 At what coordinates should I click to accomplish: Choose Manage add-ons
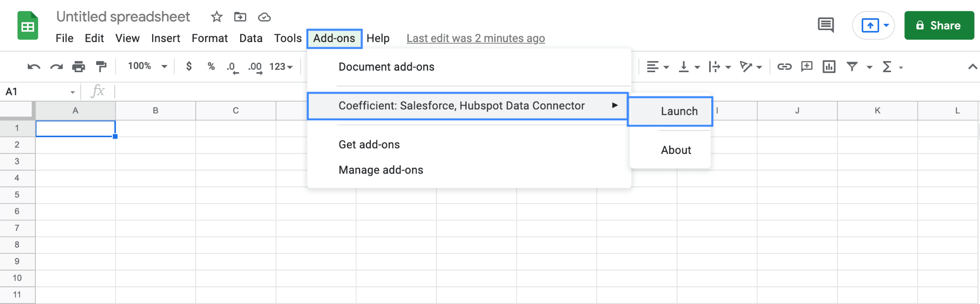click(469, 170)
